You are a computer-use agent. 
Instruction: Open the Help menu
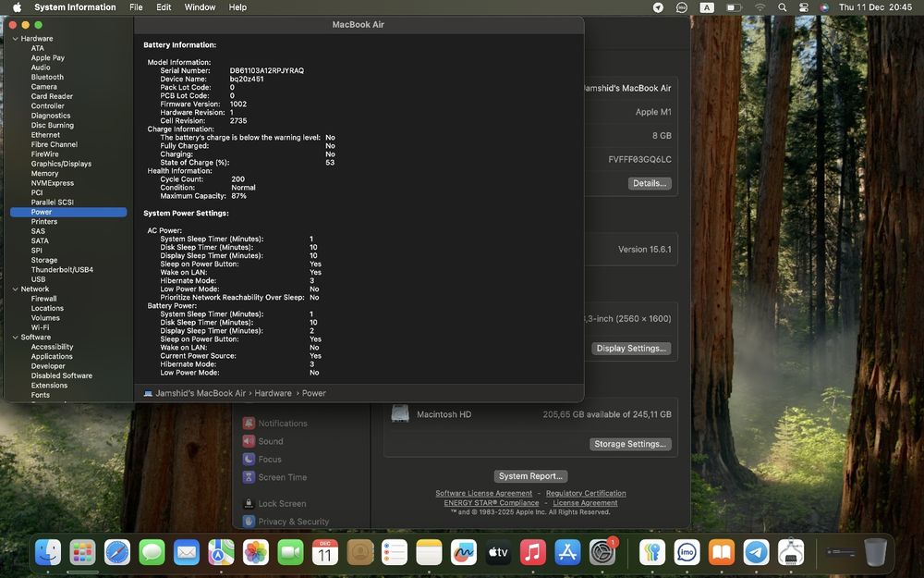238,7
